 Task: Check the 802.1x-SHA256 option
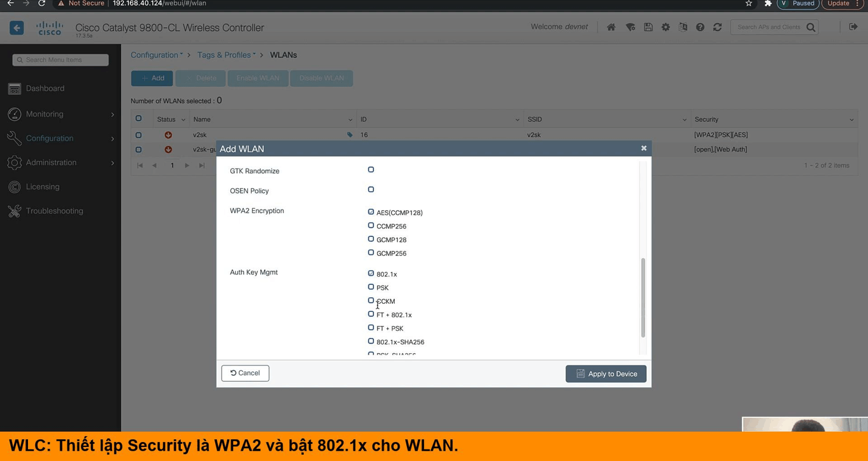pyautogui.click(x=371, y=341)
